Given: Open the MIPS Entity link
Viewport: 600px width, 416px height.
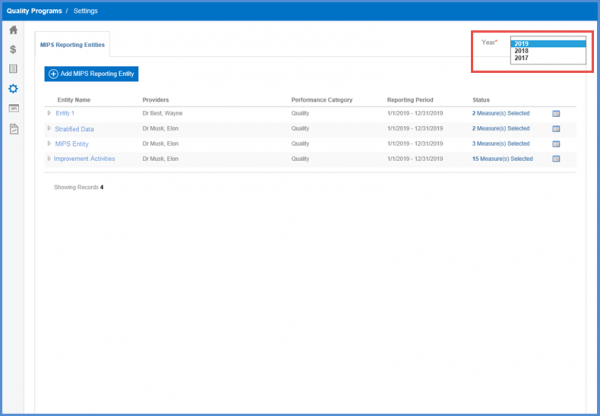Looking at the screenshot, I should pyautogui.click(x=72, y=144).
